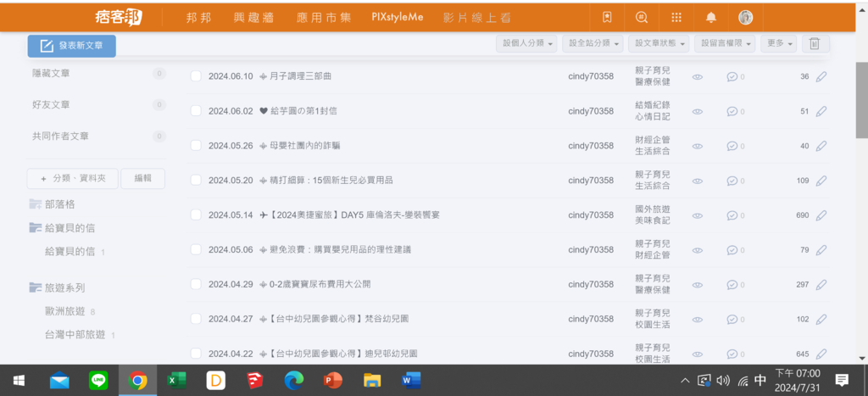Open 影片線上看 in the top navigation
This screenshot has height=396, width=868.
476,18
